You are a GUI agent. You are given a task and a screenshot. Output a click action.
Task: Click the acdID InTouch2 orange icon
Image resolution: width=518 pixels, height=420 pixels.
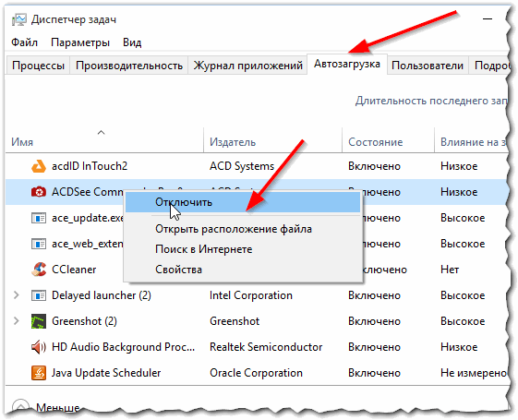[39, 166]
